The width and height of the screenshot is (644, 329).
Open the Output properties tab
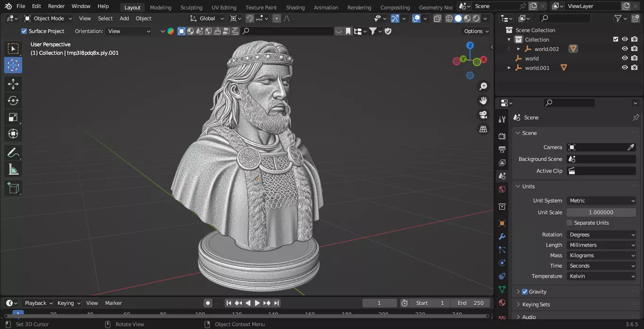[502, 149]
